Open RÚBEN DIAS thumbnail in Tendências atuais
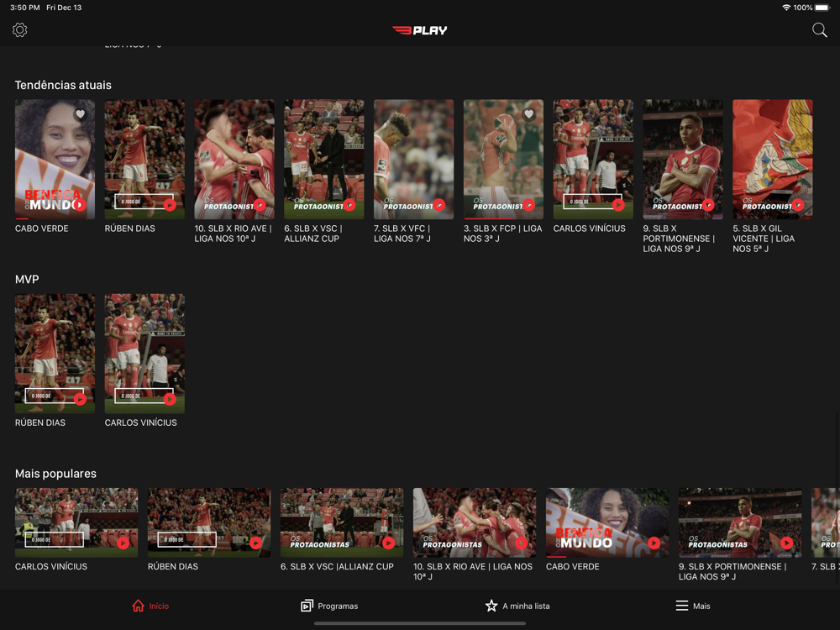Viewport: 840px width, 630px height. click(x=144, y=159)
